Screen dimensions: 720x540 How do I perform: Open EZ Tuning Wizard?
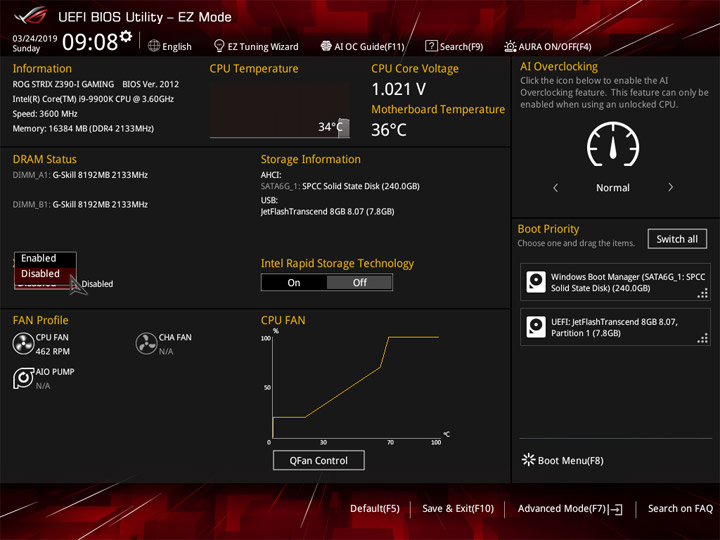click(x=256, y=46)
